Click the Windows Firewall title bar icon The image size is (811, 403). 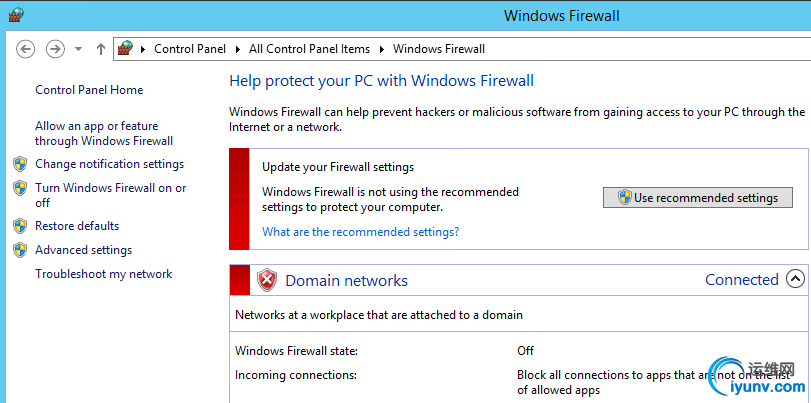tap(14, 15)
